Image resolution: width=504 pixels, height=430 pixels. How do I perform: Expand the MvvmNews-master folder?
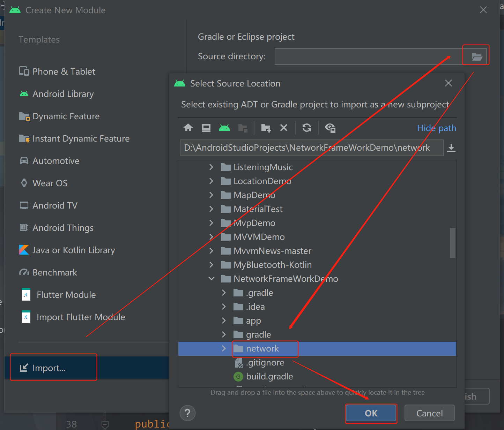click(x=211, y=251)
